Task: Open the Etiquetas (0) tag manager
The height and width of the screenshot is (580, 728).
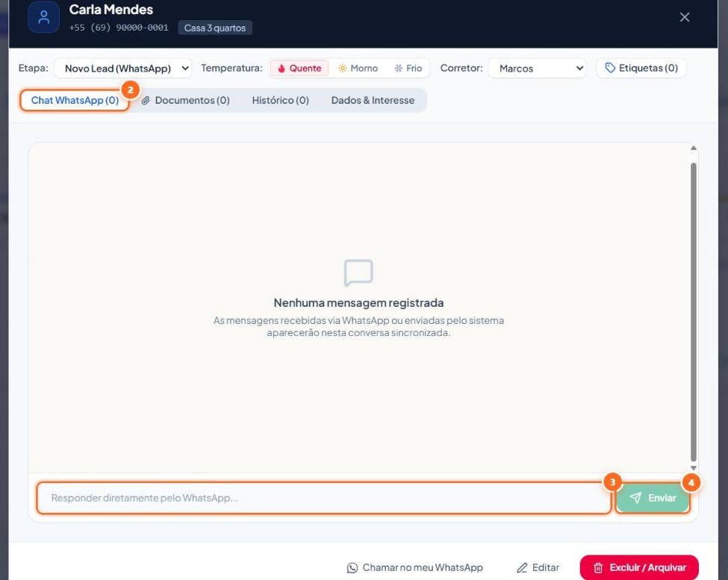Action: pos(641,68)
